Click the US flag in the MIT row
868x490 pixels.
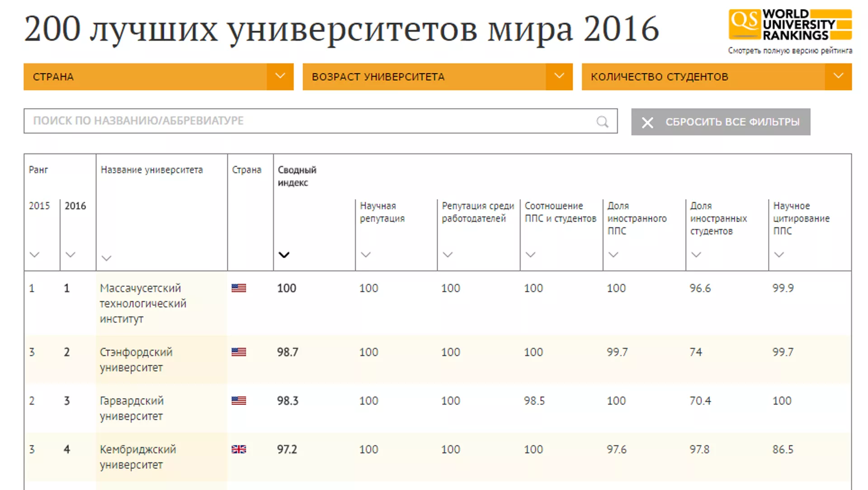coord(239,288)
